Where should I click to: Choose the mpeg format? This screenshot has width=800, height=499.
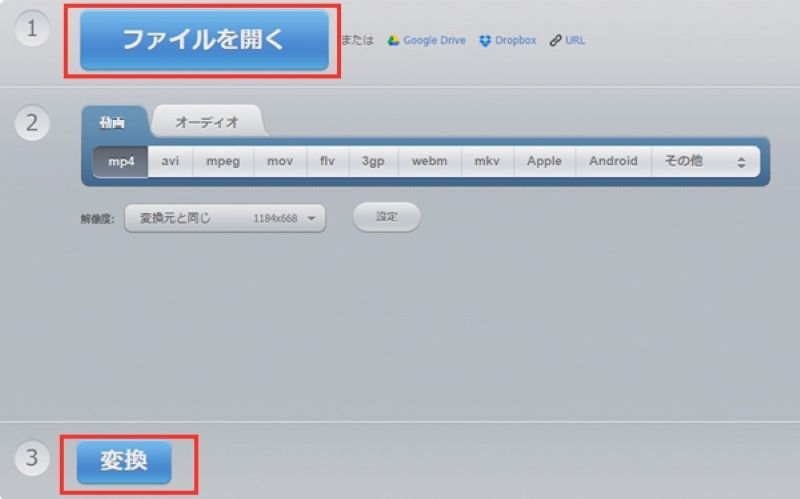[x=223, y=162]
